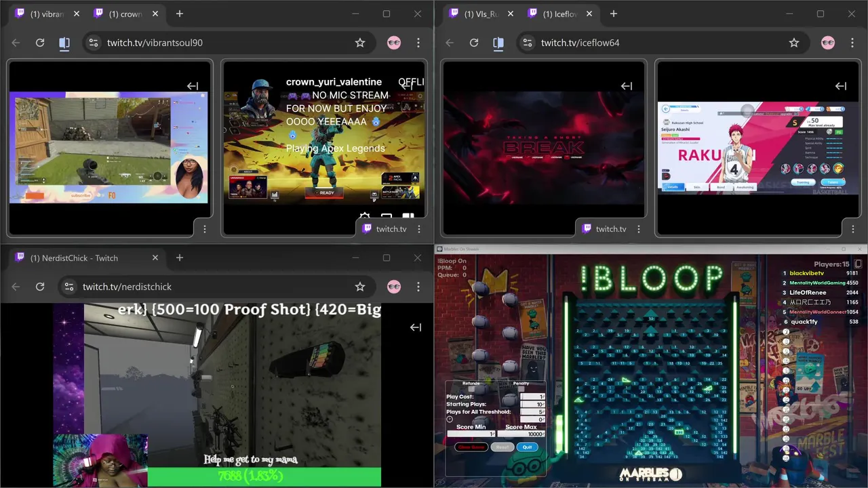Click the Score Min field
868x488 pixels.
click(471, 434)
